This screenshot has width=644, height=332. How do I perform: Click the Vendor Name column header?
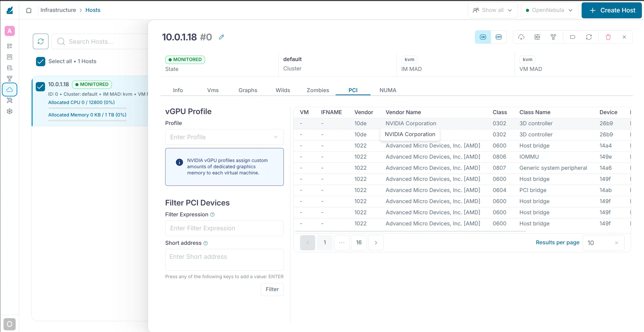pos(403,112)
